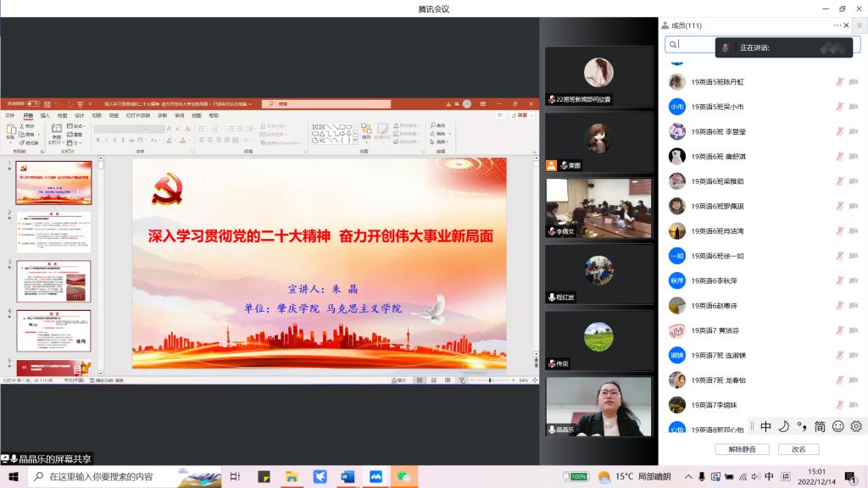Click the hamburger menu icon at top right
This screenshot has height=488, width=868.
[x=860, y=25]
